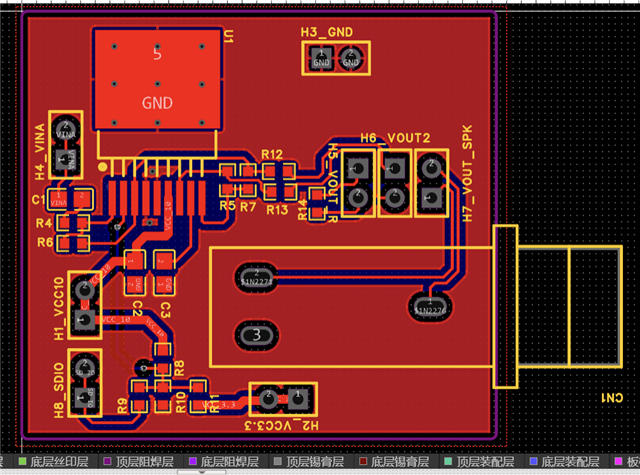Viewport: 640px width, 475px height.
Task: Click the R6 designator label
Action: pyautogui.click(x=45, y=242)
